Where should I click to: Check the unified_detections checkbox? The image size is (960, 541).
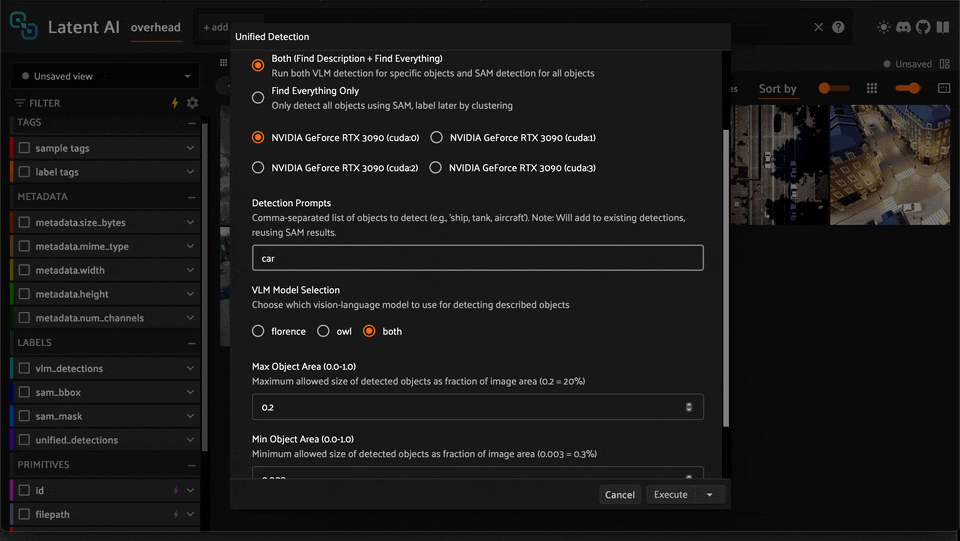pos(24,439)
